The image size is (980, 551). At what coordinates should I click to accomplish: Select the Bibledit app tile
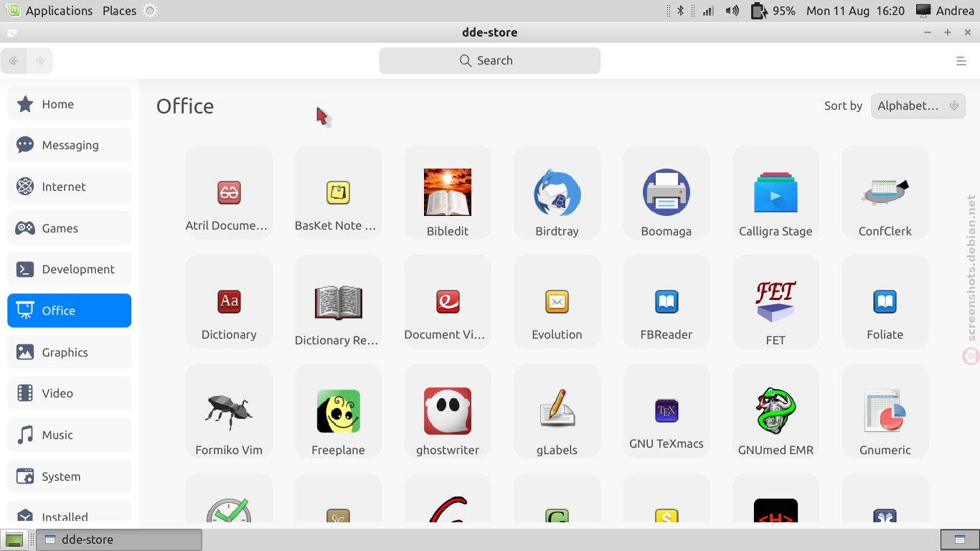point(448,192)
